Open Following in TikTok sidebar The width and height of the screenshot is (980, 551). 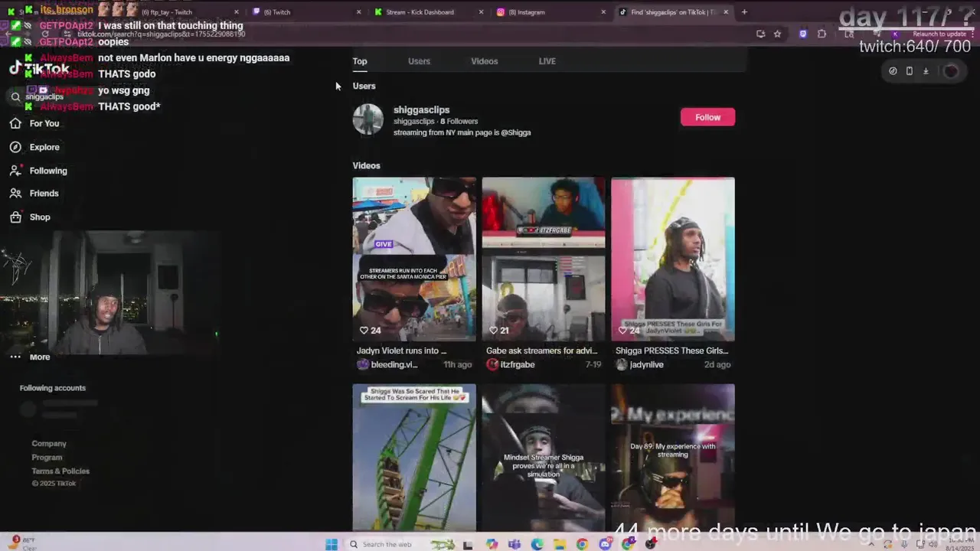38,171
